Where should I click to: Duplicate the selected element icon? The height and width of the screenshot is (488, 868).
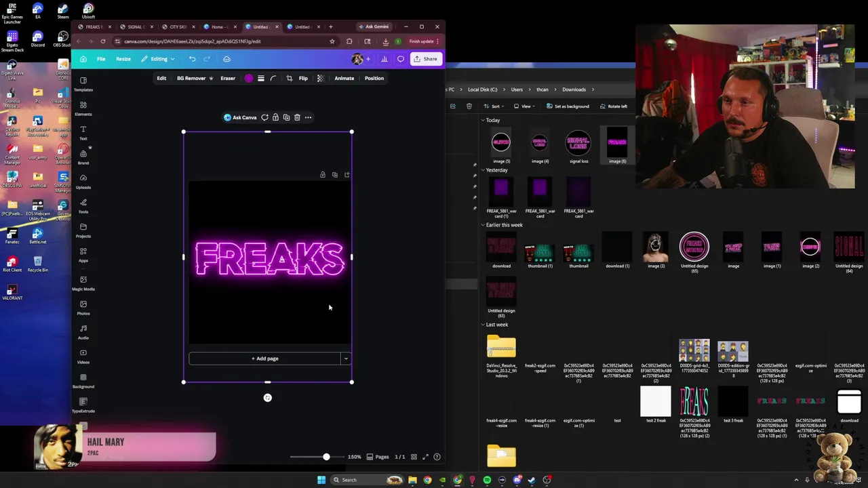286,117
